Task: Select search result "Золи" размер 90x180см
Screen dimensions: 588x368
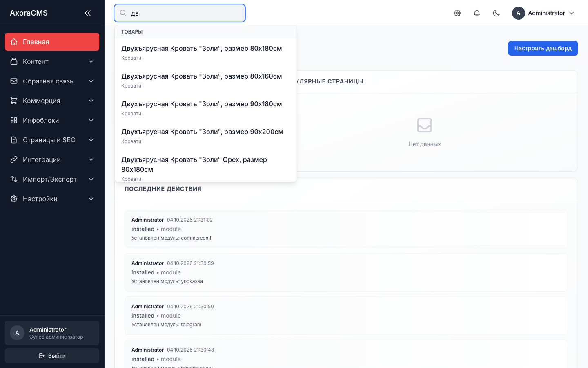Action: (206, 108)
